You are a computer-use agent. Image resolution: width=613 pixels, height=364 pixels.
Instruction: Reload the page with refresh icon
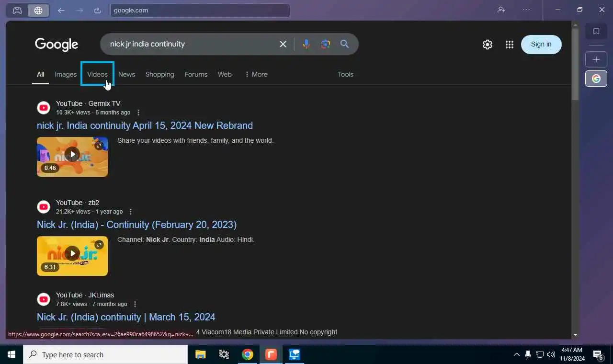(x=98, y=10)
